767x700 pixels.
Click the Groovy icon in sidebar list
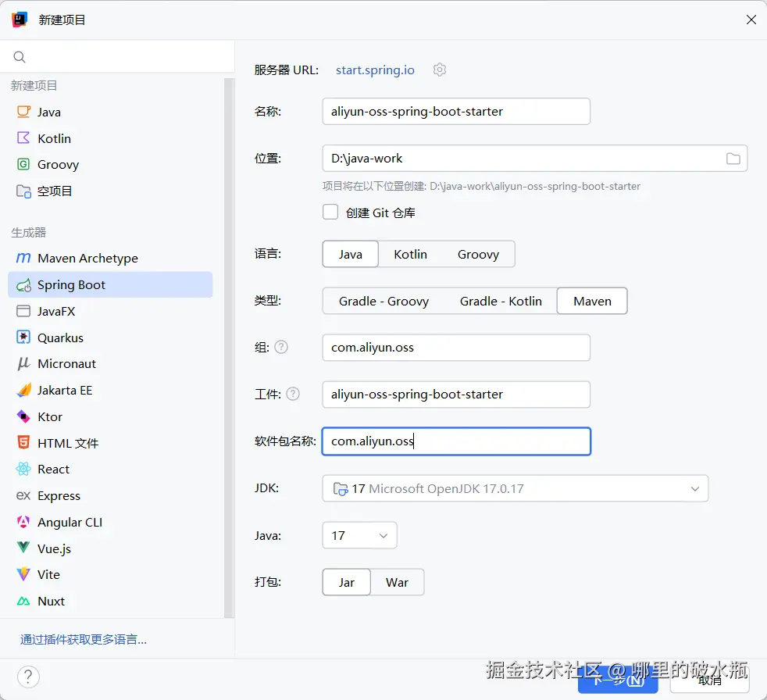tap(23, 164)
